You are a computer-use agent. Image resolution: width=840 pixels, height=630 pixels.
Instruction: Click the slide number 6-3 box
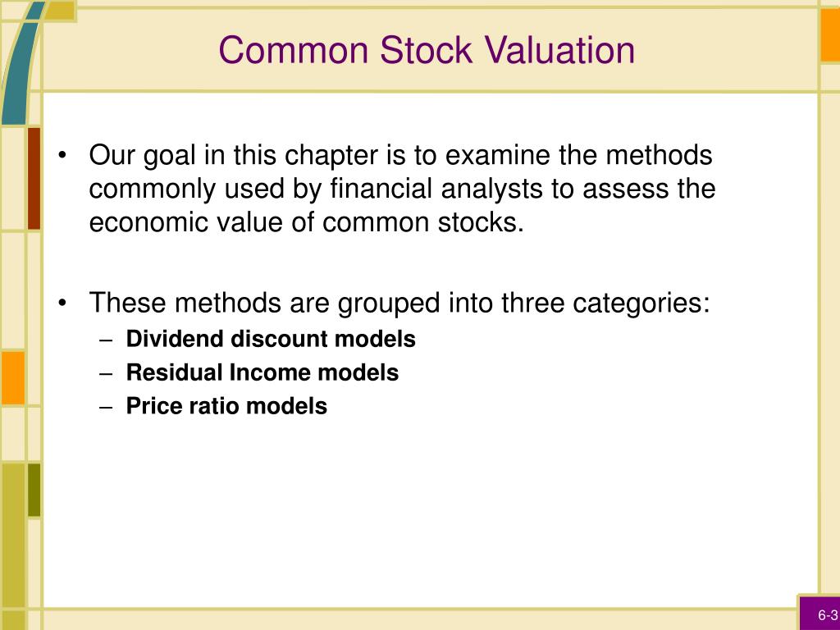coord(819,614)
